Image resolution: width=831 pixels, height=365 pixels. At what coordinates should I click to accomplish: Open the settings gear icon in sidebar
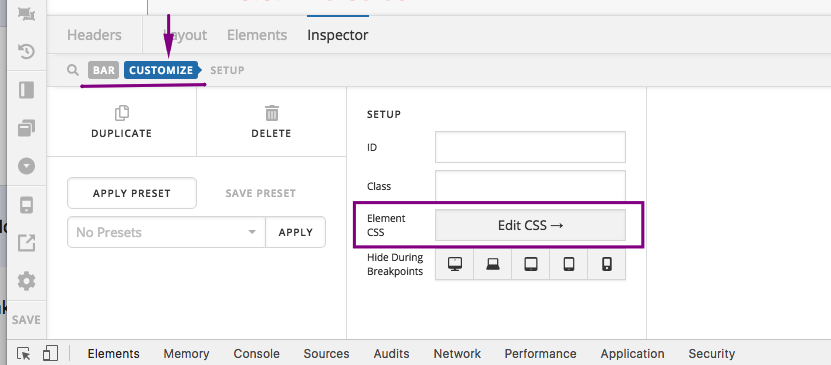click(26, 281)
